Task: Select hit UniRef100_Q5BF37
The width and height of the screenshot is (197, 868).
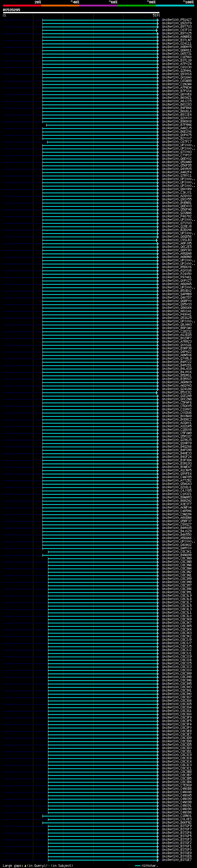Action: point(176,521)
